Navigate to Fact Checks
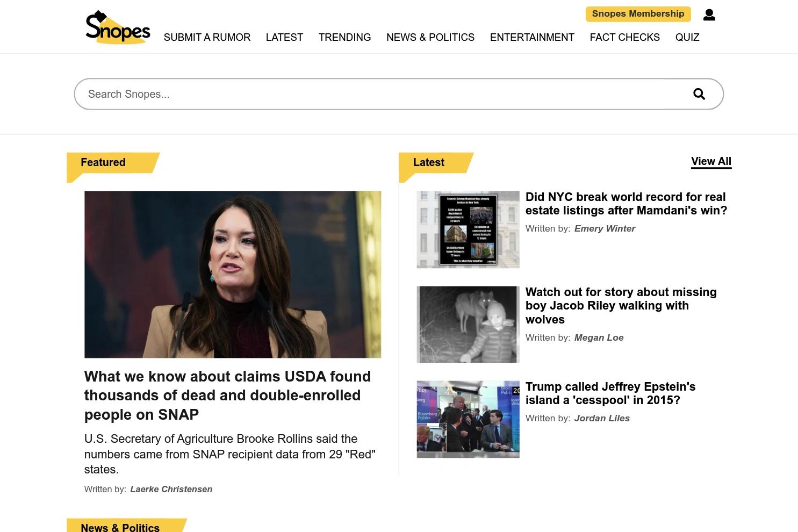This screenshot has width=798, height=532. tap(625, 37)
